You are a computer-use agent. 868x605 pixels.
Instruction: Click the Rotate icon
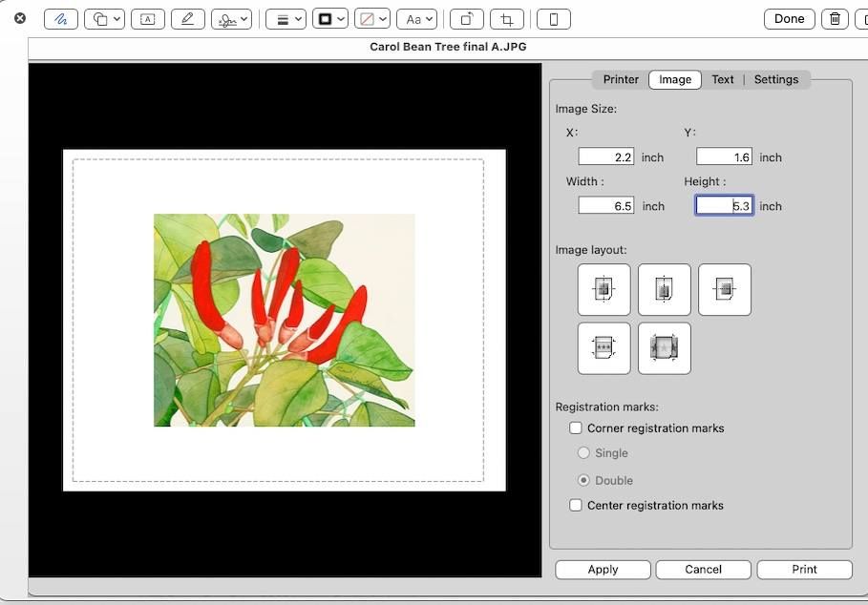click(x=467, y=19)
